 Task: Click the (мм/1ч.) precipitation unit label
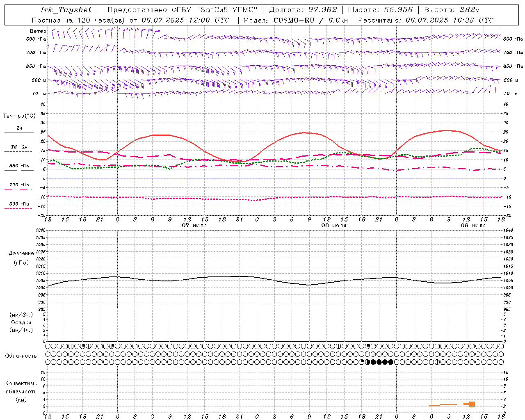click(x=21, y=330)
